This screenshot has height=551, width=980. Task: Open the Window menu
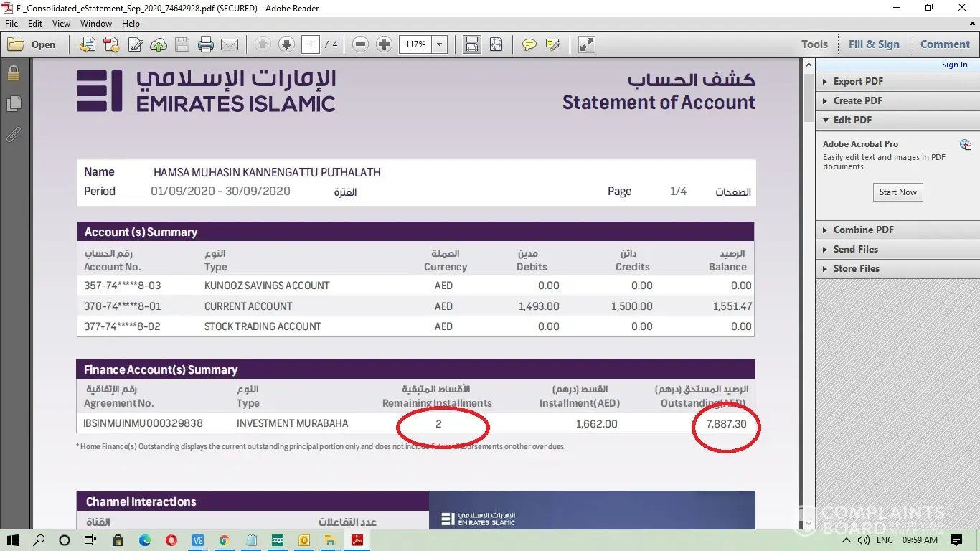[x=96, y=24]
